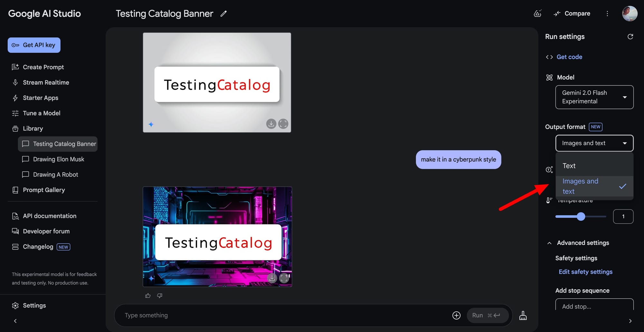Clear the chat using the broom icon
This screenshot has width=644, height=332.
pyautogui.click(x=523, y=315)
